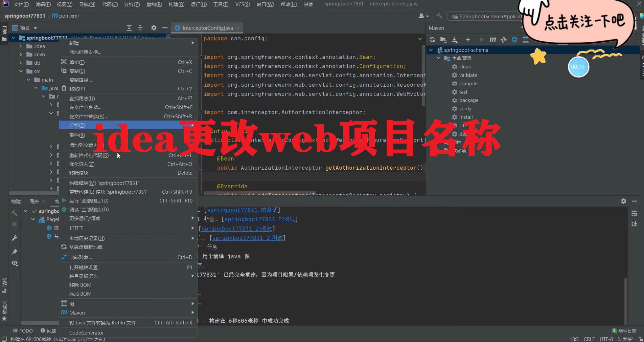This screenshot has height=342, width=644.
Task: Open 问题 problems tool window button
Action: tap(48, 330)
